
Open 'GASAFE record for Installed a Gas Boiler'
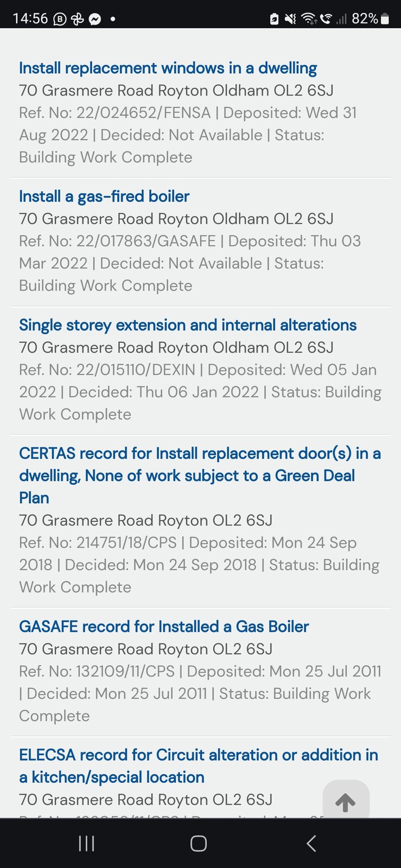[x=164, y=627]
